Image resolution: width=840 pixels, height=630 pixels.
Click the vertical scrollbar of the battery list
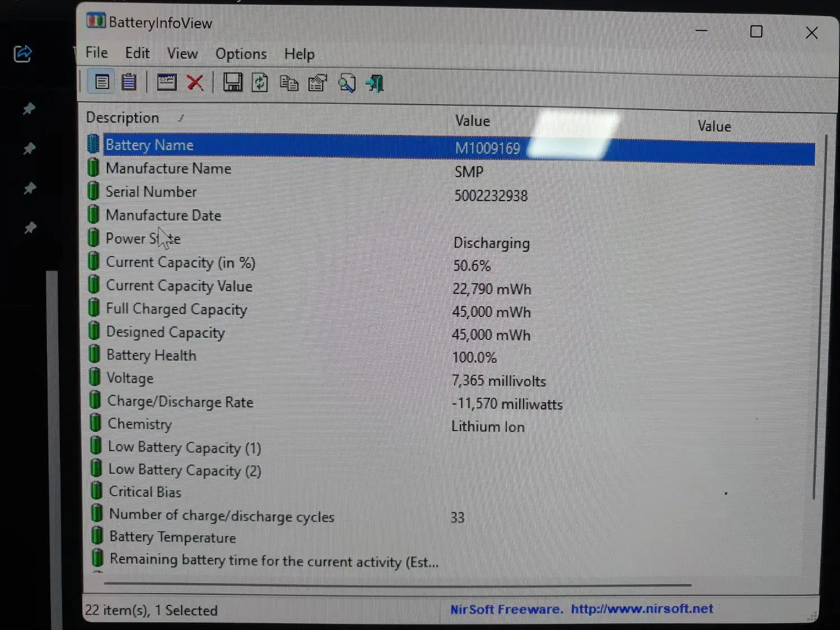(x=820, y=316)
